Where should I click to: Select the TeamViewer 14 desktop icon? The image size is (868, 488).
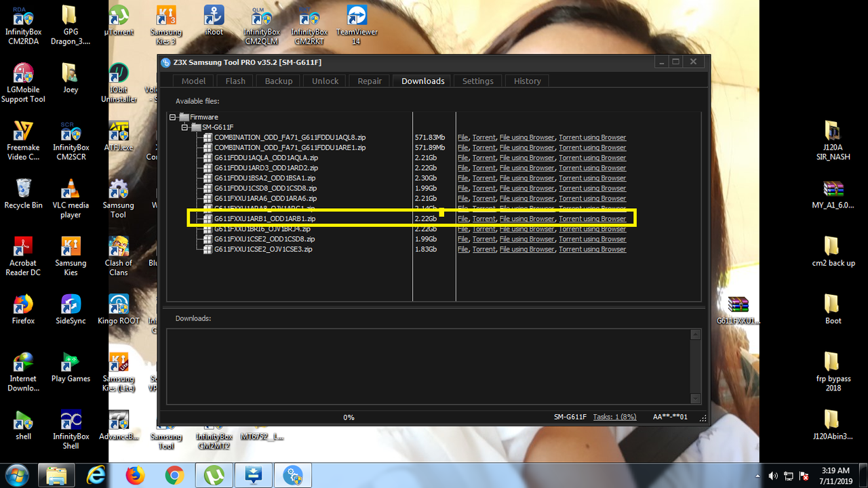coord(357,26)
